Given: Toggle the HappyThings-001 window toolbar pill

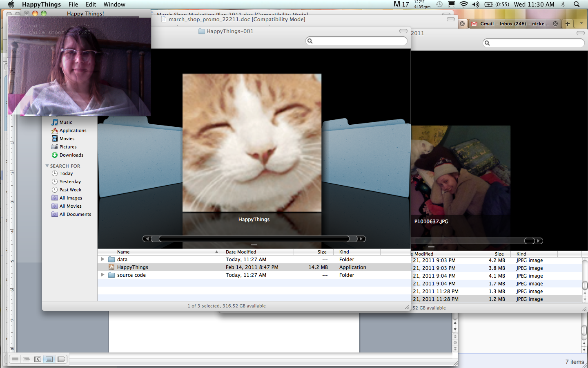Looking at the screenshot, I should point(403,31).
